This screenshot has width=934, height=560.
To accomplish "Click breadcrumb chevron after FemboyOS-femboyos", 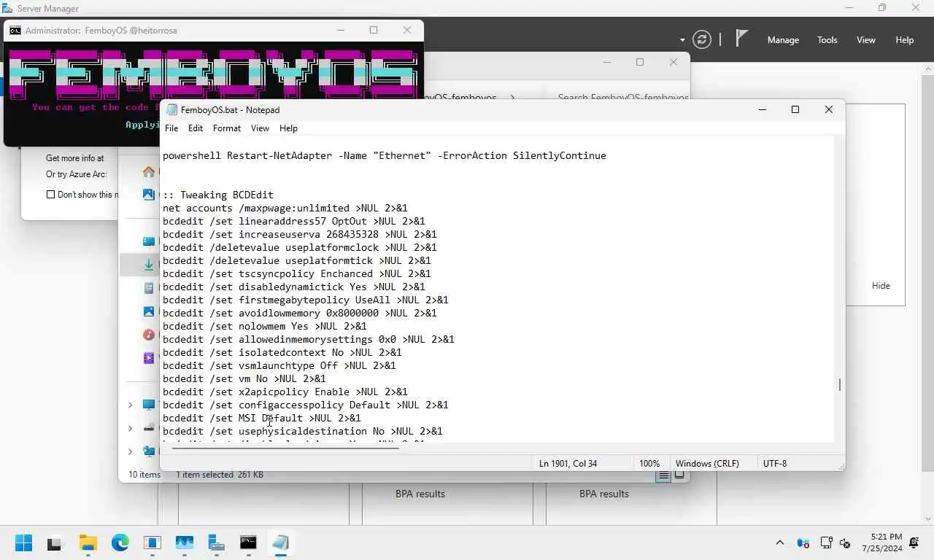I will [512, 96].
